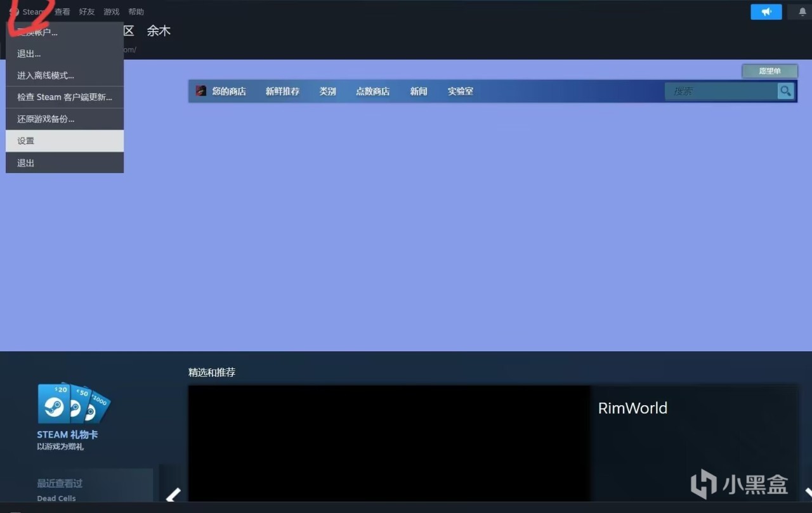Click the 愿望单 wishlist button
Image resolution: width=812 pixels, height=513 pixels.
click(x=770, y=72)
